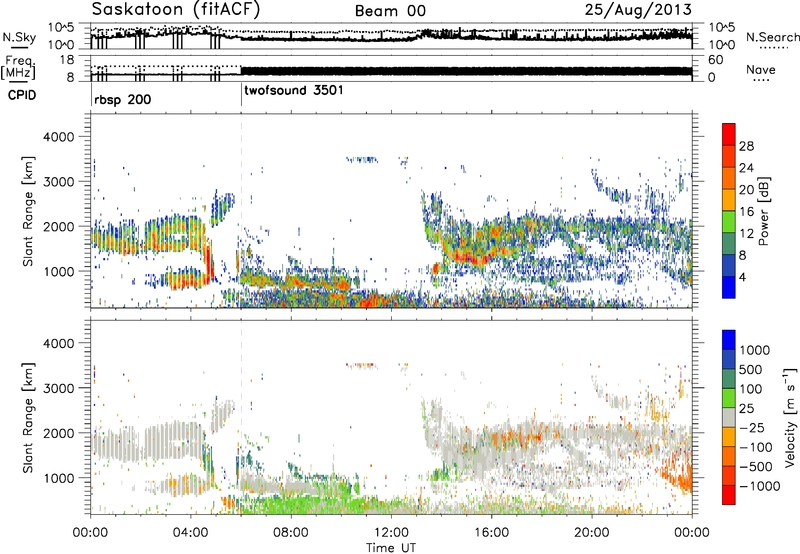Viewport: 800px width, 554px height.
Task: Click the bottom blue segment of Power colorbar
Action: 729,287
